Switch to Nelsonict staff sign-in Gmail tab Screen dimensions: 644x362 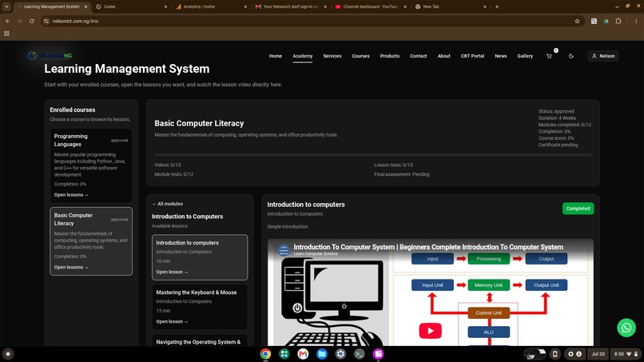(291, 6)
